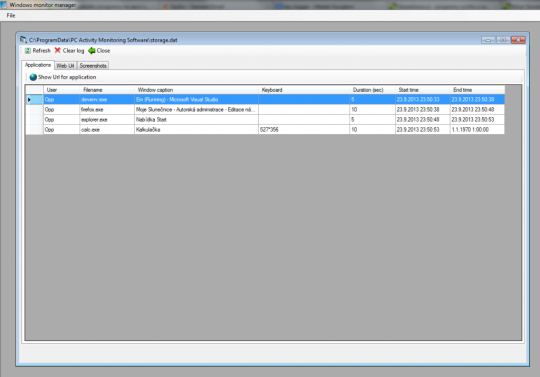Click the green arrow Close icon

tap(91, 51)
